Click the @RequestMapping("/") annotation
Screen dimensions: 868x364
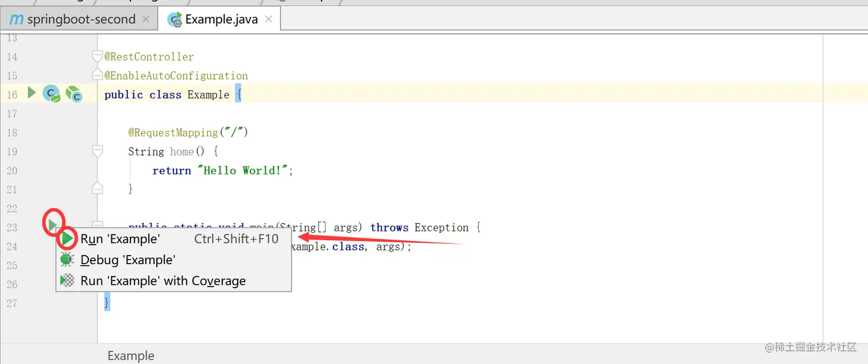tap(188, 133)
